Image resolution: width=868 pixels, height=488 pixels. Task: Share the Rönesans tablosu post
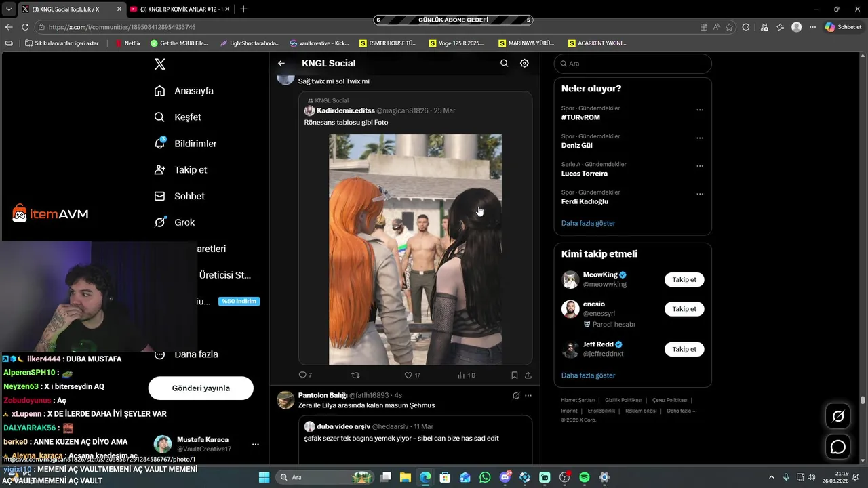pyautogui.click(x=528, y=375)
